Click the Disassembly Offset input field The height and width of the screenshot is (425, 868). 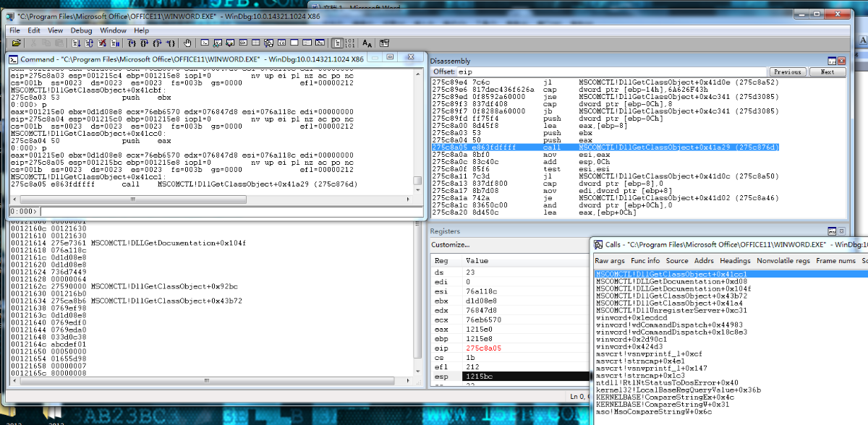click(x=612, y=72)
